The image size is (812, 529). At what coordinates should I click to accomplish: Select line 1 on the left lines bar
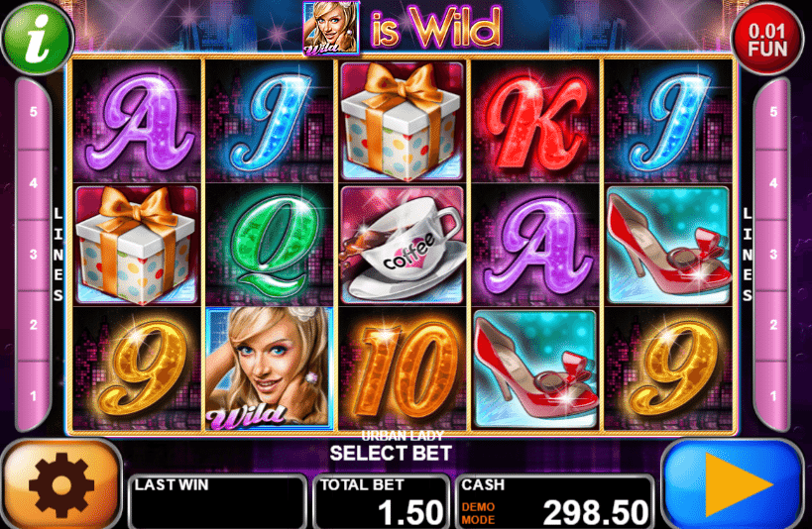(33, 396)
